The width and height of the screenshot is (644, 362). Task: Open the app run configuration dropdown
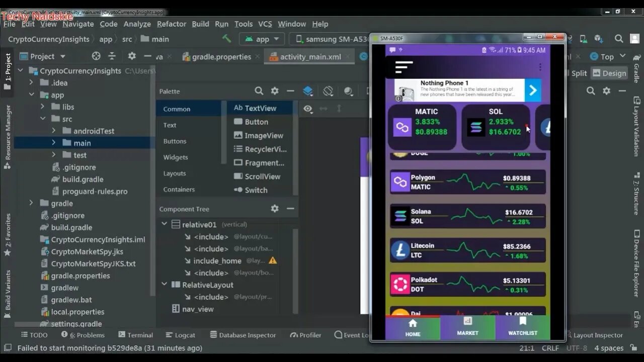tap(262, 39)
